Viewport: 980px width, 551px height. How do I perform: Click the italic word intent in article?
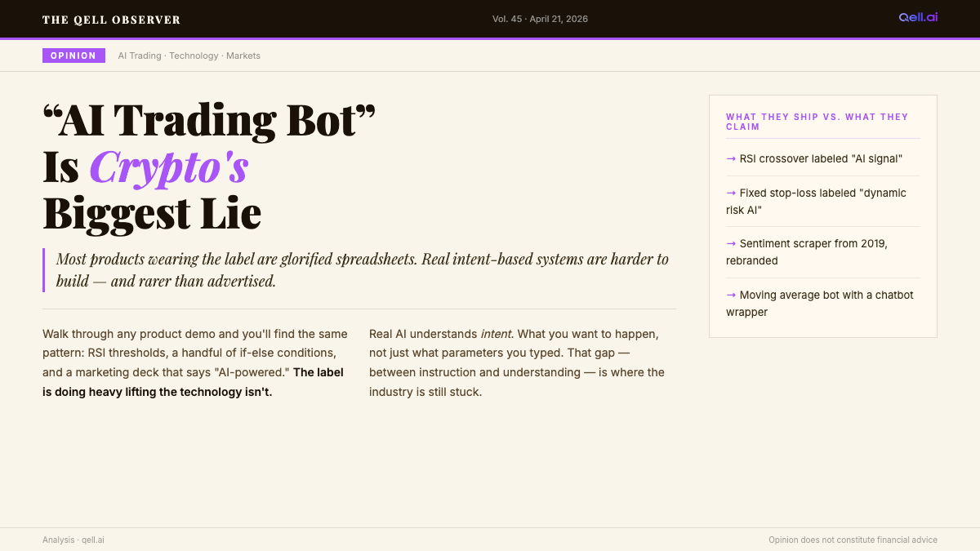[x=496, y=334]
